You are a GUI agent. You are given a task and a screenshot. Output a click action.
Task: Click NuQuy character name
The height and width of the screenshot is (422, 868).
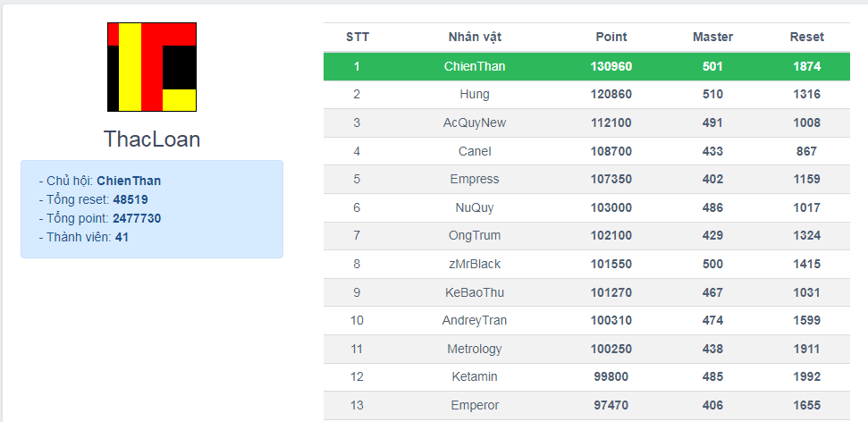[475, 207]
